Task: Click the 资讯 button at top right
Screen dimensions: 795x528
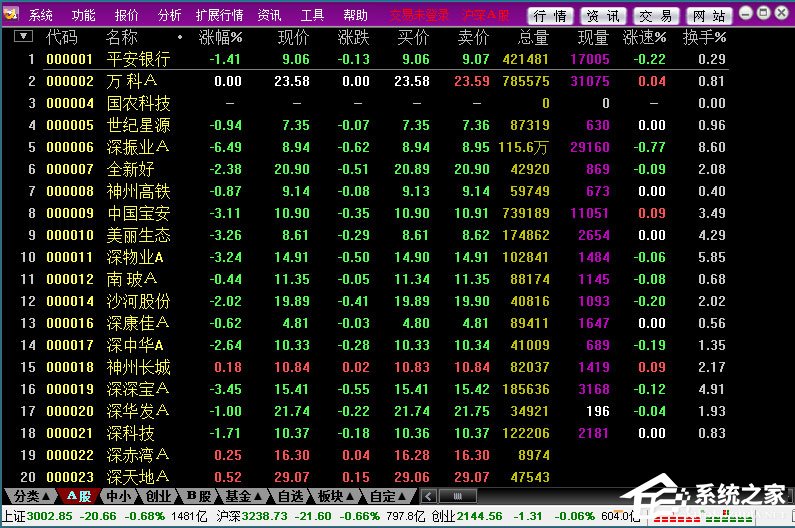Action: click(x=603, y=16)
